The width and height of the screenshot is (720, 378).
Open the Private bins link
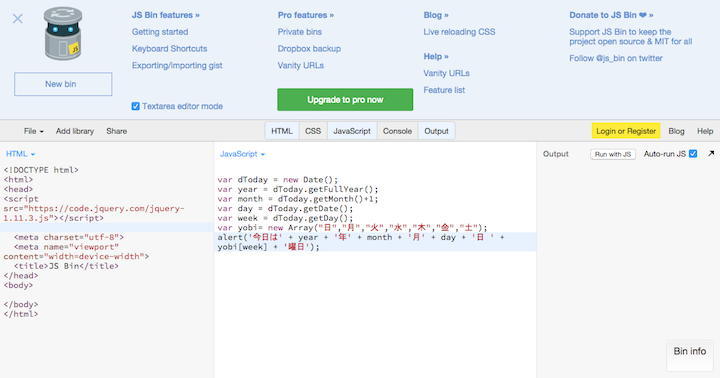[299, 32]
